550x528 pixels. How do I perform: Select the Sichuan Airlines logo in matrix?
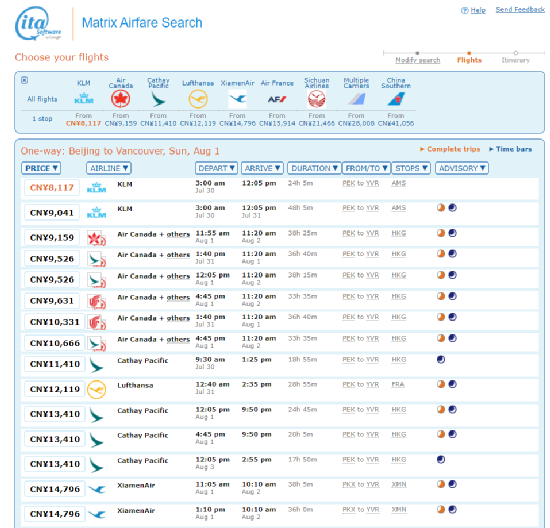[x=316, y=99]
